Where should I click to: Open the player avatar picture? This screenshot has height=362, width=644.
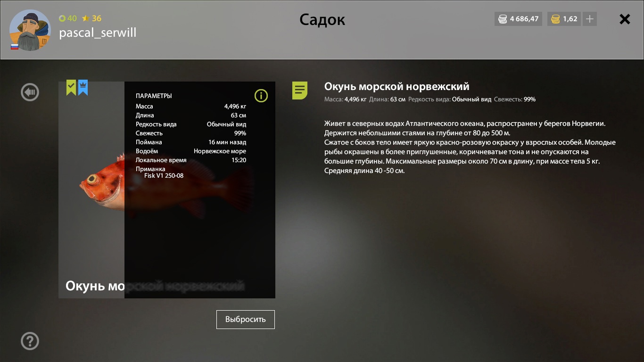[x=30, y=30]
